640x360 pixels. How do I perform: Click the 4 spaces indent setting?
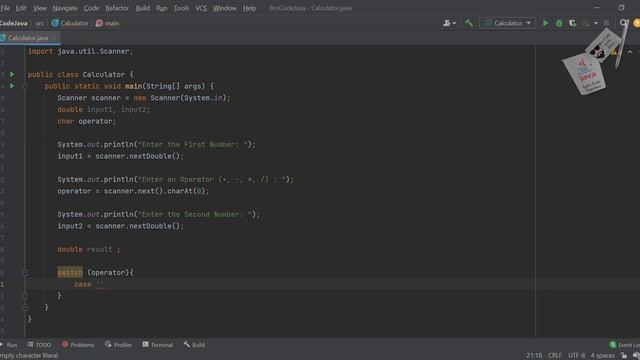point(602,356)
